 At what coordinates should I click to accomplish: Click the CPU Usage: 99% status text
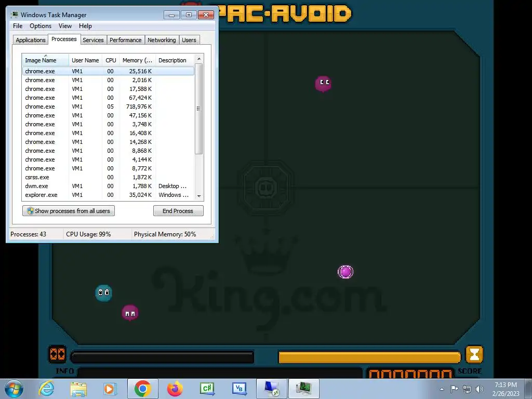[x=88, y=234]
